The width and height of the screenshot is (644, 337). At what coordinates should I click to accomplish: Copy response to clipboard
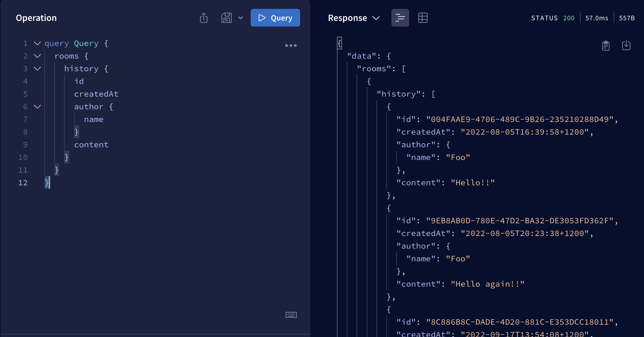606,46
